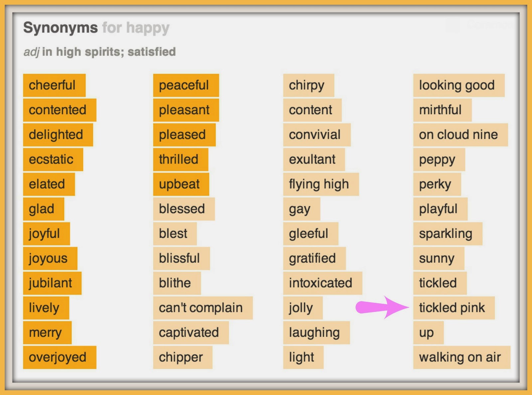
Task: Open the "flying high" phrase
Action: (x=321, y=184)
